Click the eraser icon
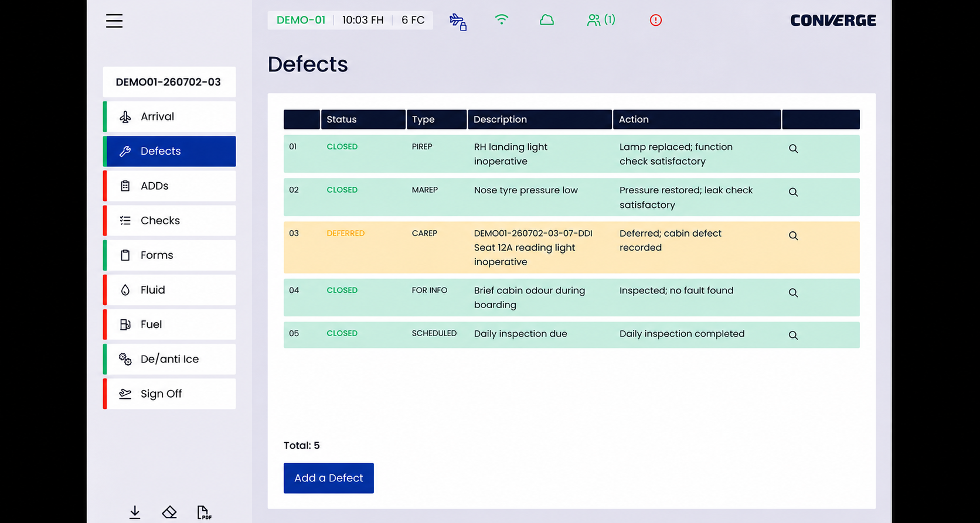Image resolution: width=980 pixels, height=523 pixels. pos(169,512)
